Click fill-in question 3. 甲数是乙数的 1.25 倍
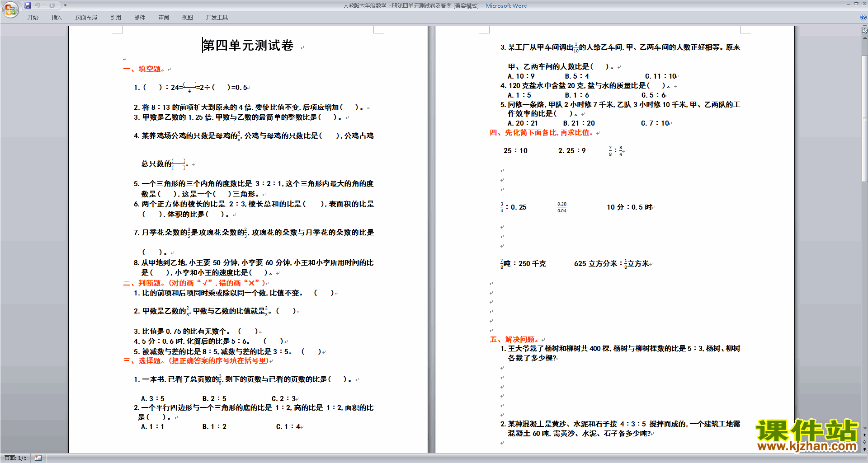The width and height of the screenshot is (868, 463). click(237, 117)
